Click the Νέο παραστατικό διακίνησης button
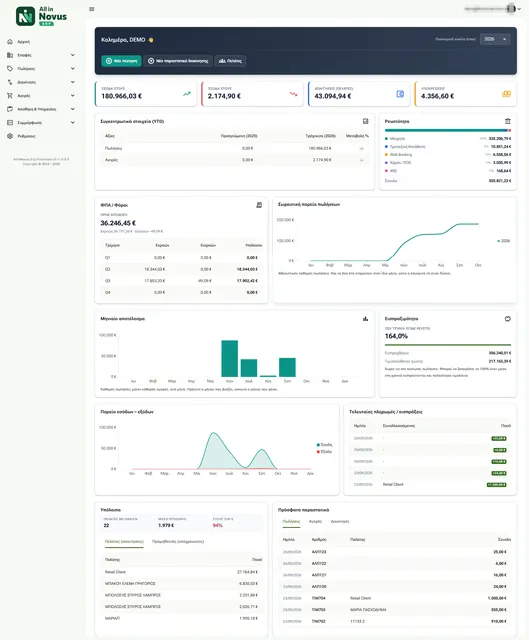Screen dimensions: 529x640 (178, 61)
